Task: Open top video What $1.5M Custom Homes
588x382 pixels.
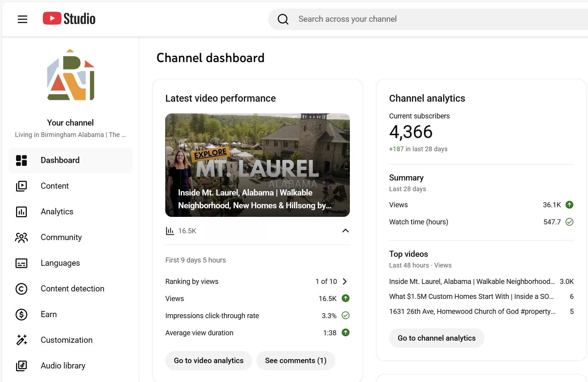Action: [x=471, y=296]
